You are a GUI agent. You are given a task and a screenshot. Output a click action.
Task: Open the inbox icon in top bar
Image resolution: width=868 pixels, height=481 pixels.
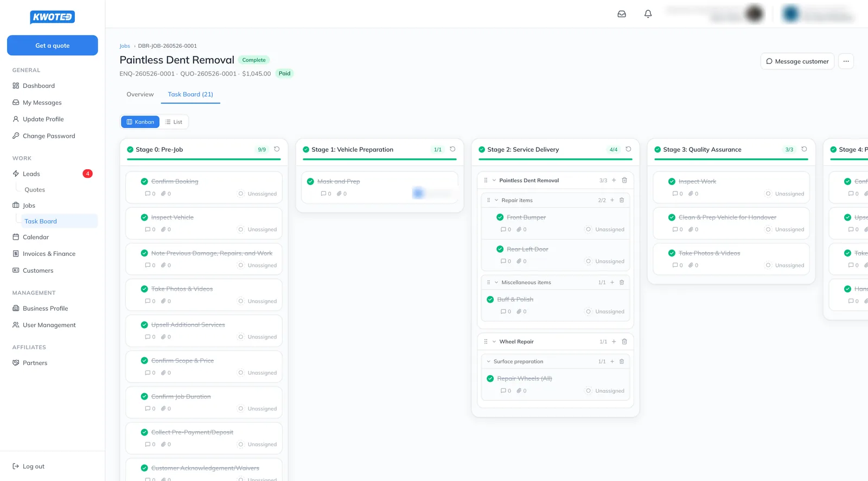pyautogui.click(x=622, y=14)
